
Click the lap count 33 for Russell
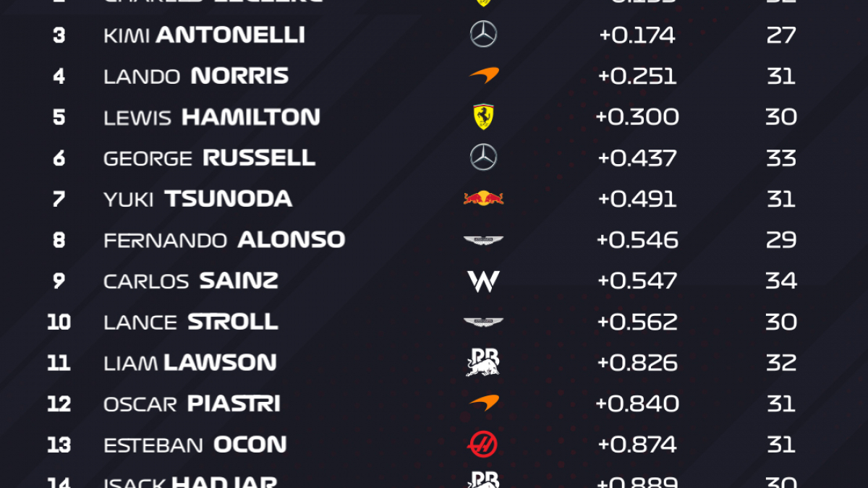(781, 158)
